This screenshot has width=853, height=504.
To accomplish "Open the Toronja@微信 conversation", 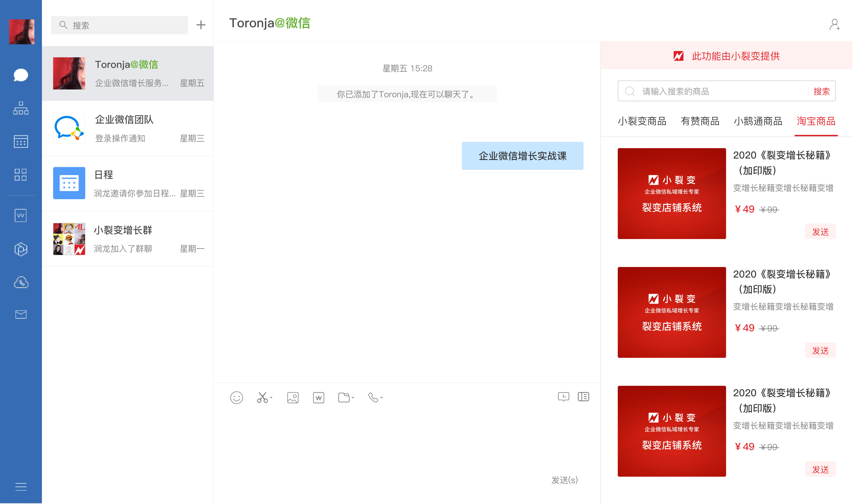I will click(128, 73).
